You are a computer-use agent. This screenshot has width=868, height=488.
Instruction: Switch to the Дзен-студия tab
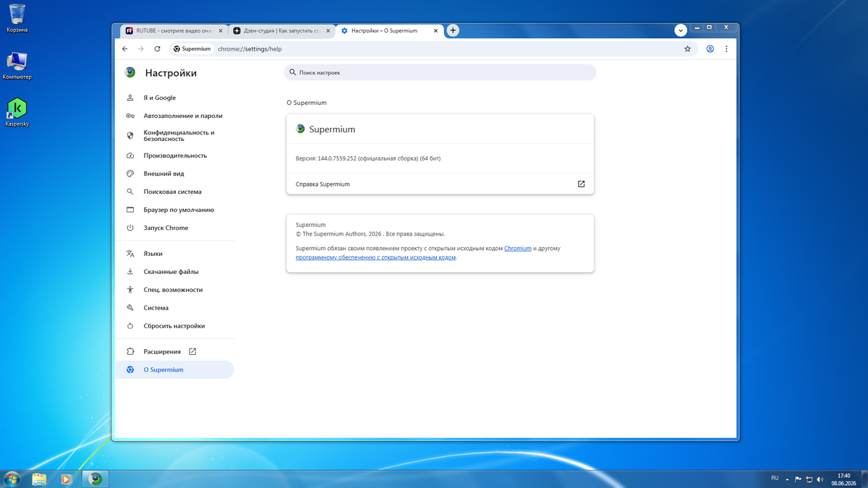tap(281, 31)
